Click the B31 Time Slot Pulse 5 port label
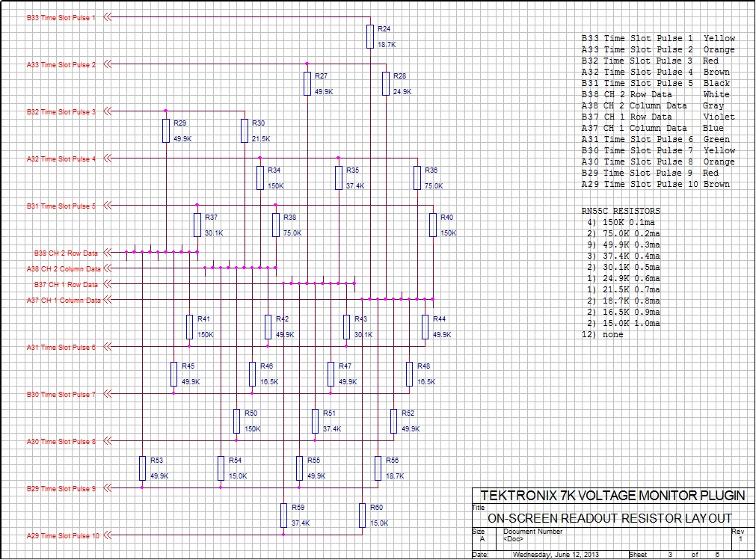This screenshot has height=560, width=756. click(61, 206)
